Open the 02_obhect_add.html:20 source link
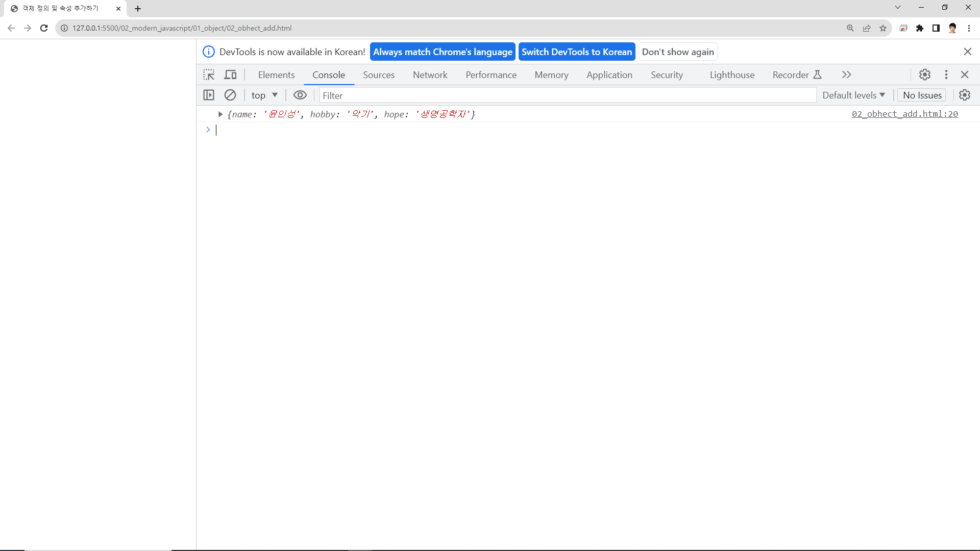 (x=904, y=114)
